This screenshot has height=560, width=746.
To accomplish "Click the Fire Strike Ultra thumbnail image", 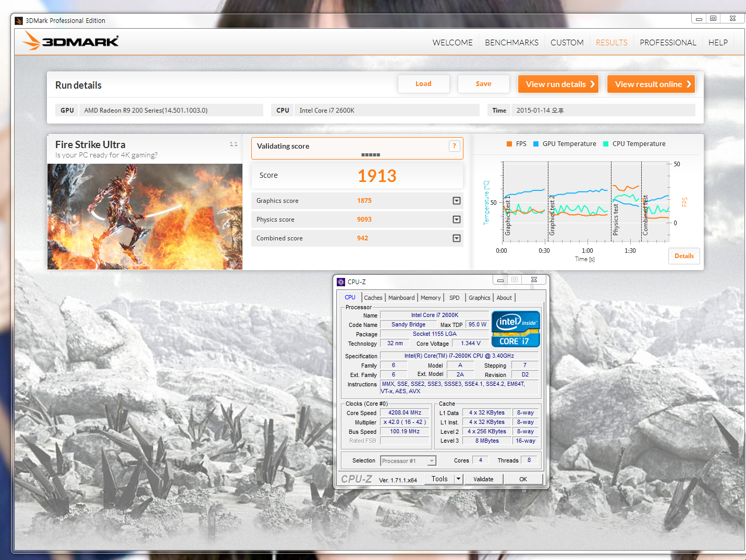I will [x=145, y=216].
